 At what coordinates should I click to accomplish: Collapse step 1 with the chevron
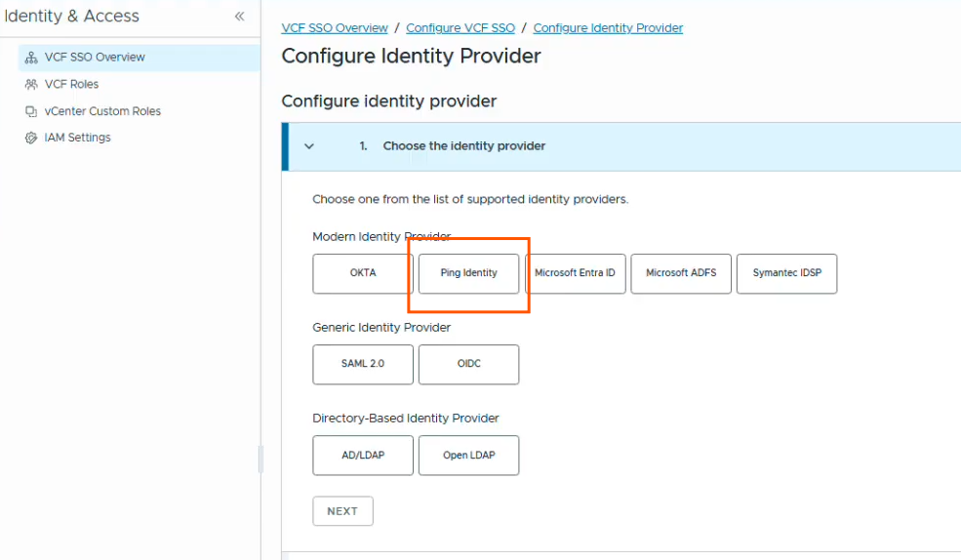pyautogui.click(x=309, y=146)
